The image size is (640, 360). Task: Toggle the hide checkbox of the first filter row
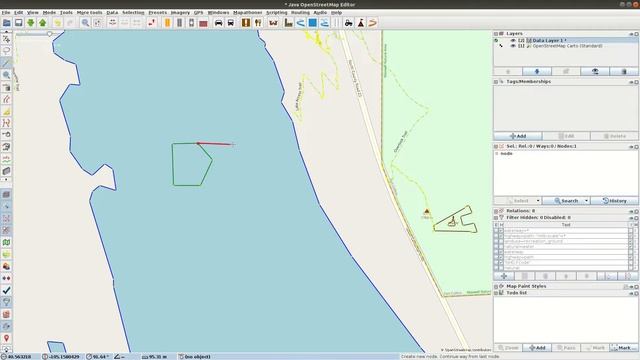point(501,231)
